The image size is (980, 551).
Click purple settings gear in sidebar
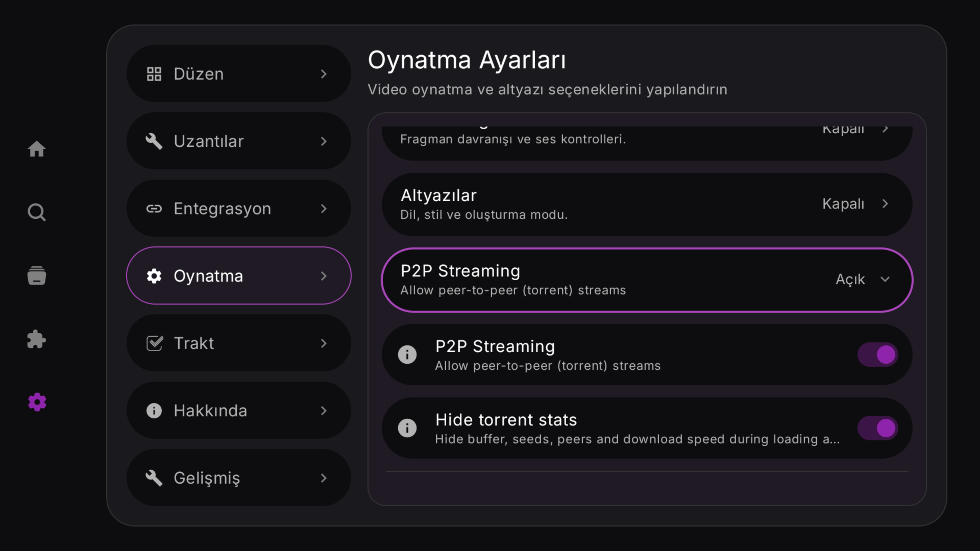(37, 402)
